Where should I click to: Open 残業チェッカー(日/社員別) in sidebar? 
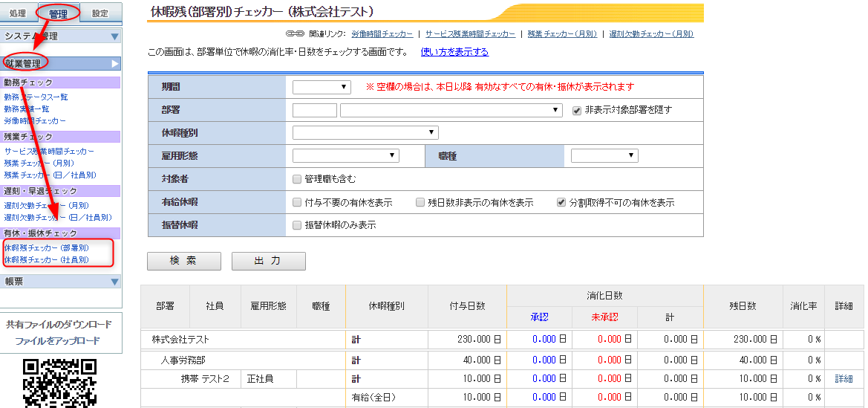pos(50,175)
